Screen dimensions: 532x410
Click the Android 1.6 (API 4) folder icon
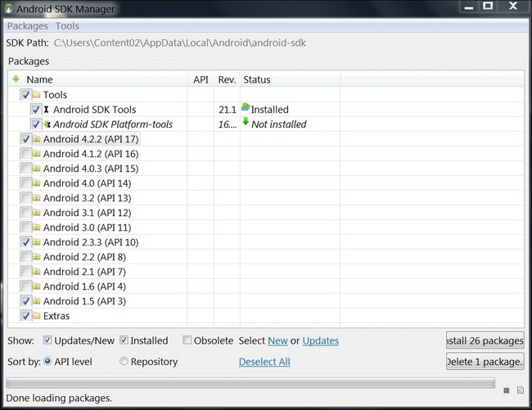36,286
